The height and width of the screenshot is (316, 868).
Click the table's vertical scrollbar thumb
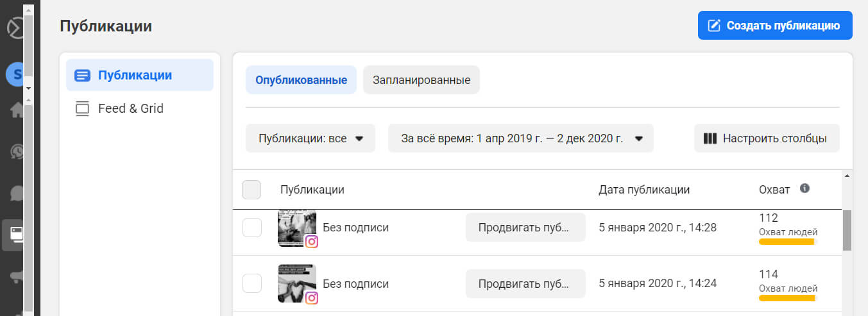click(x=847, y=230)
